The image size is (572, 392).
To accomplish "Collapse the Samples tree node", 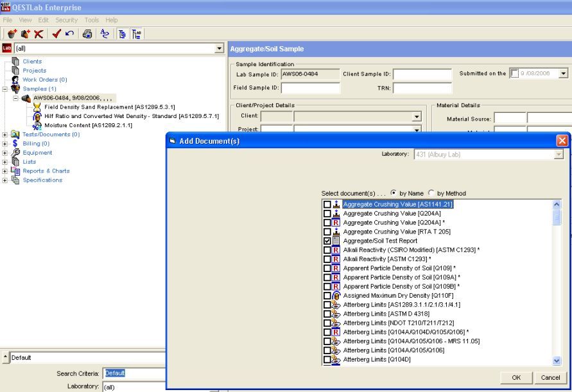I will coord(5,89).
